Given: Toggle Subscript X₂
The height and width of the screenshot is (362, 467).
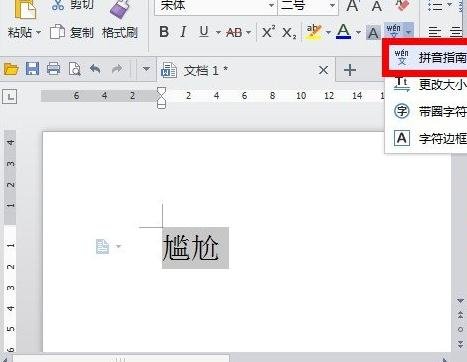Looking at the screenshot, I should [289, 33].
